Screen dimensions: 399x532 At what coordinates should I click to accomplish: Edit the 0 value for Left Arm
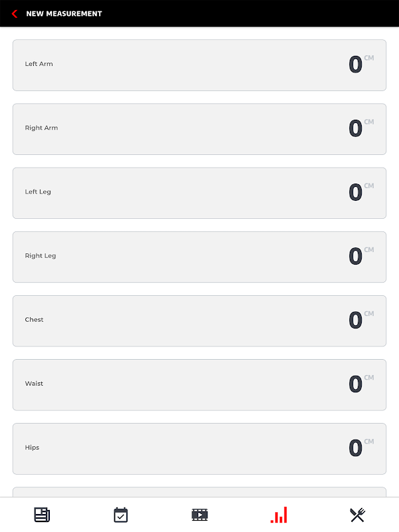click(355, 65)
